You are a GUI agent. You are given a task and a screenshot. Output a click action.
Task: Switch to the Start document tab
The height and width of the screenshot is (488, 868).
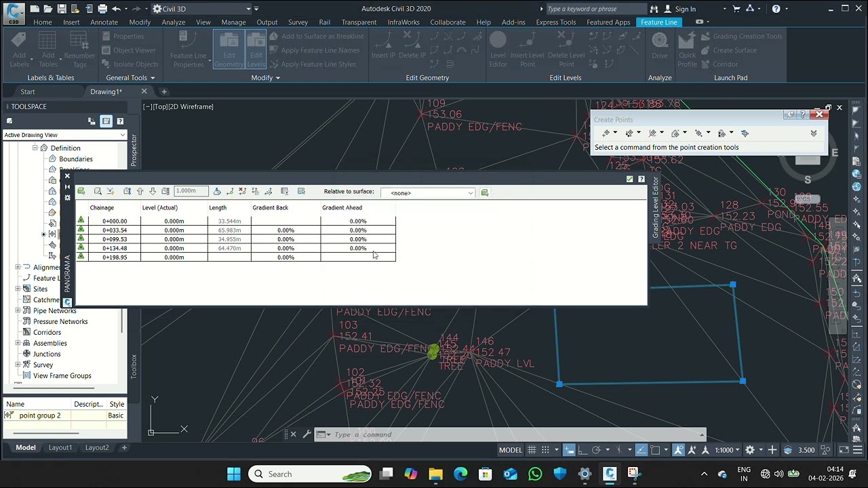pyautogui.click(x=28, y=91)
